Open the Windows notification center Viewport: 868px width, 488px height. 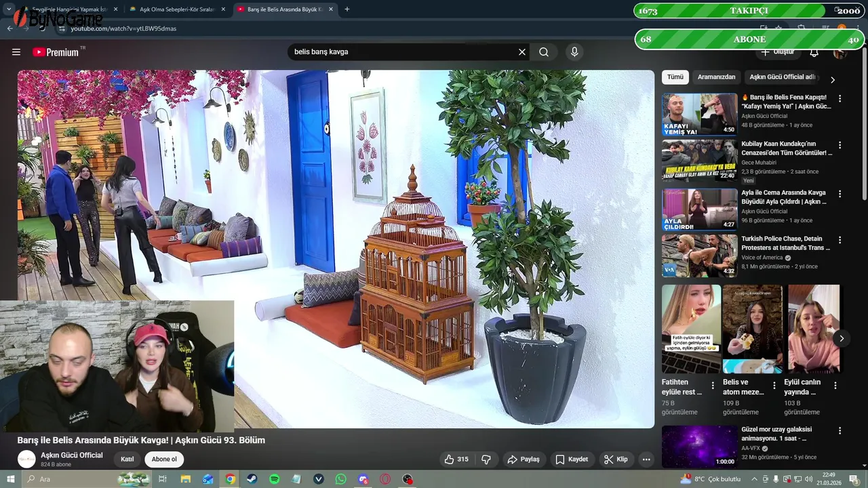(854, 479)
